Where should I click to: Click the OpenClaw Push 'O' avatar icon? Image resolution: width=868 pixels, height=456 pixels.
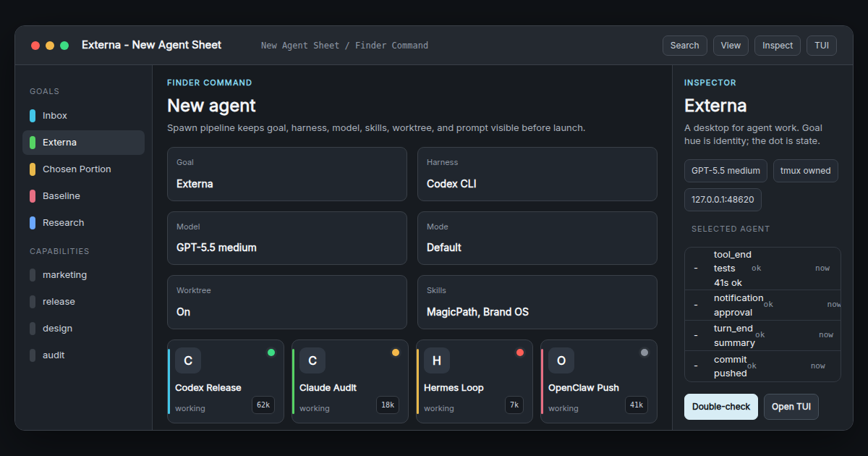561,360
